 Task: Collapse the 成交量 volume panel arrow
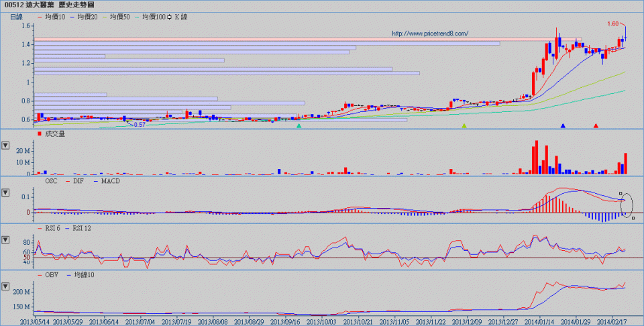coord(5,145)
